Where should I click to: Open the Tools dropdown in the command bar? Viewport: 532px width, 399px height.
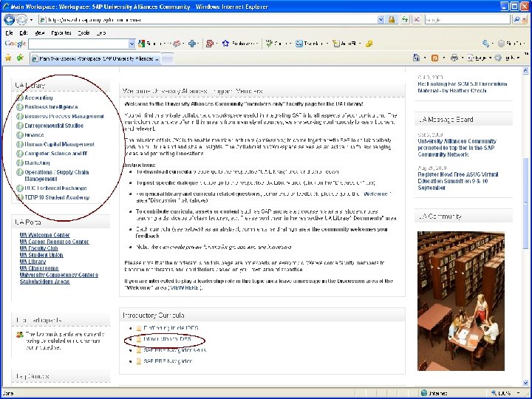[508, 58]
